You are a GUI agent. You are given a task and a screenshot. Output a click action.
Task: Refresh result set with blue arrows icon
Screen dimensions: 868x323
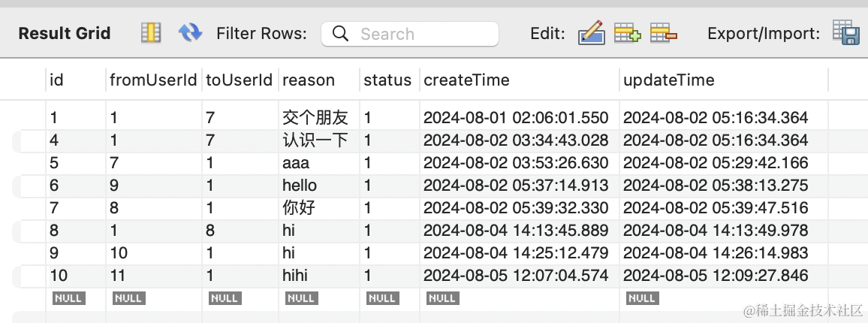coord(190,33)
